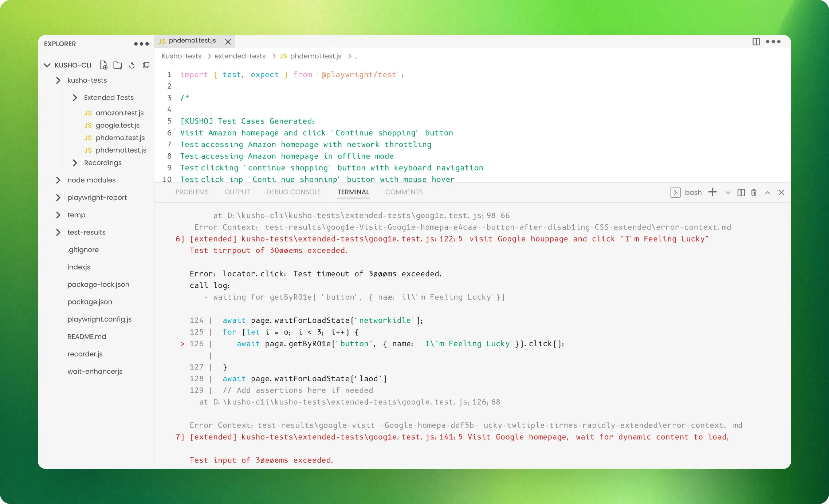Open the terminal launch profile dropdown

point(728,193)
